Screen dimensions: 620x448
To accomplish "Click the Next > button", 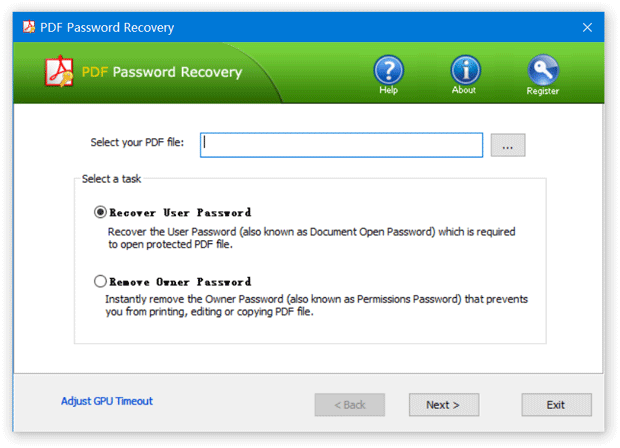I will pos(443,405).
